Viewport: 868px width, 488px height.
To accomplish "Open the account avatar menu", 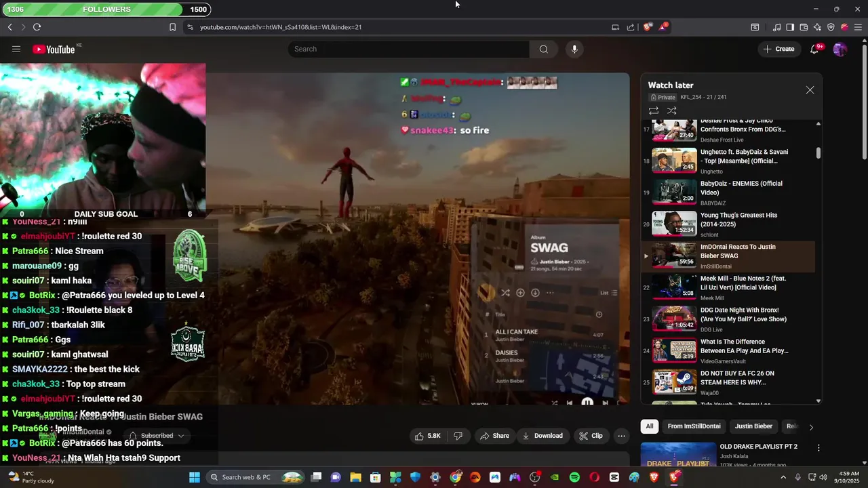I will pyautogui.click(x=840, y=49).
